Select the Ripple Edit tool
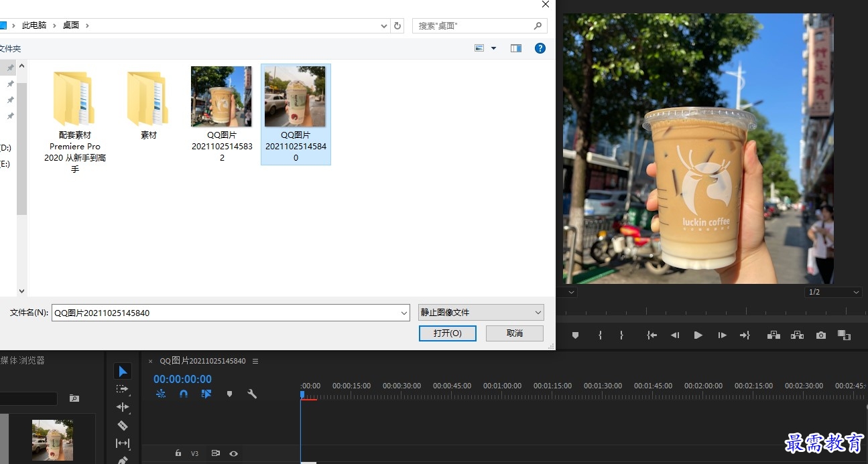Screen dimensions: 868x464 [x=122, y=407]
